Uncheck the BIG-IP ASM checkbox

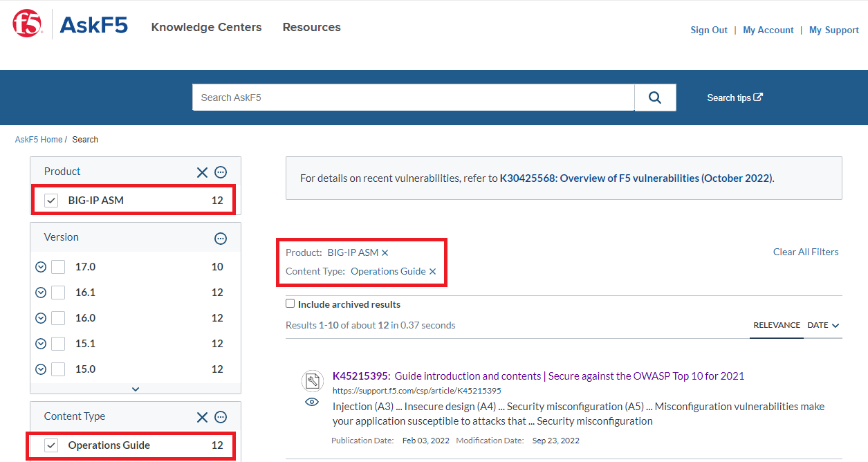(50, 201)
